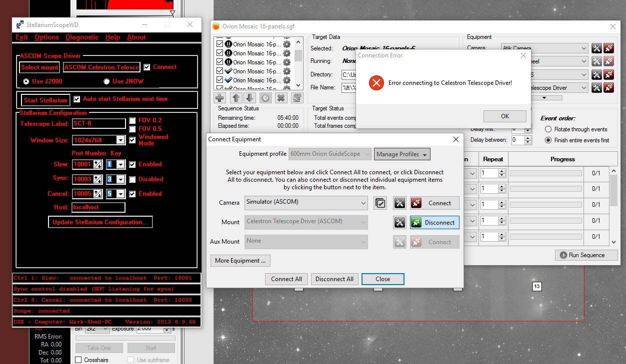Open settings gear of the highlighted Orion Mosaic target

tap(287, 80)
